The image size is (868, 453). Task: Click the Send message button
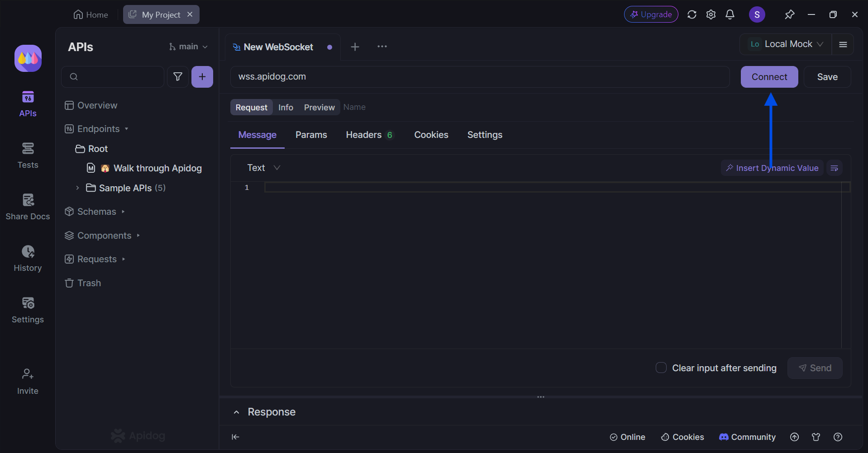click(x=815, y=368)
